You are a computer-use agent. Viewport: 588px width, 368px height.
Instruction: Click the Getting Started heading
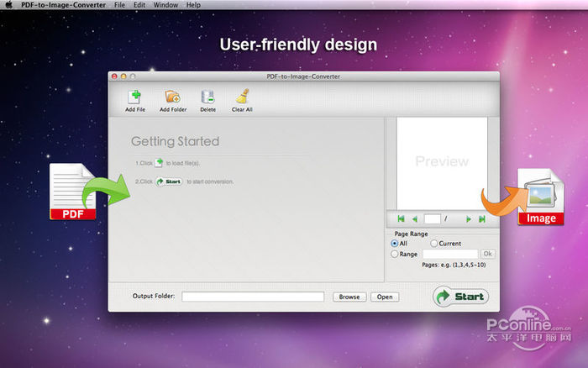coord(175,141)
